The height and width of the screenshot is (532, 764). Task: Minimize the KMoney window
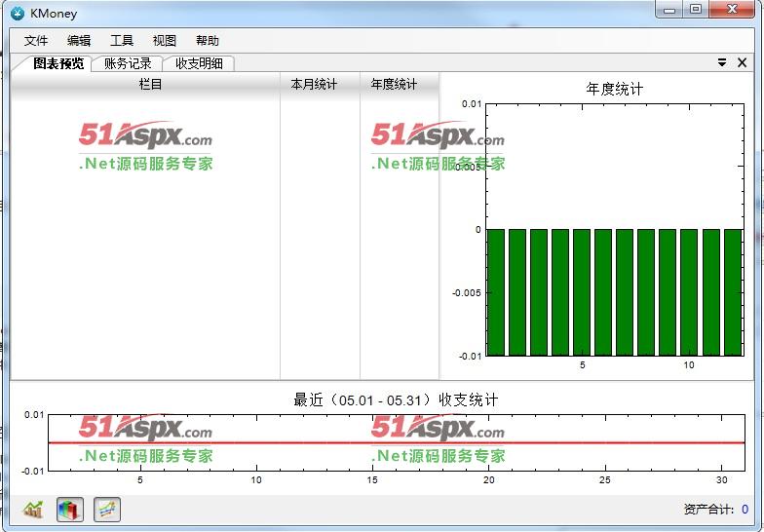(x=669, y=10)
